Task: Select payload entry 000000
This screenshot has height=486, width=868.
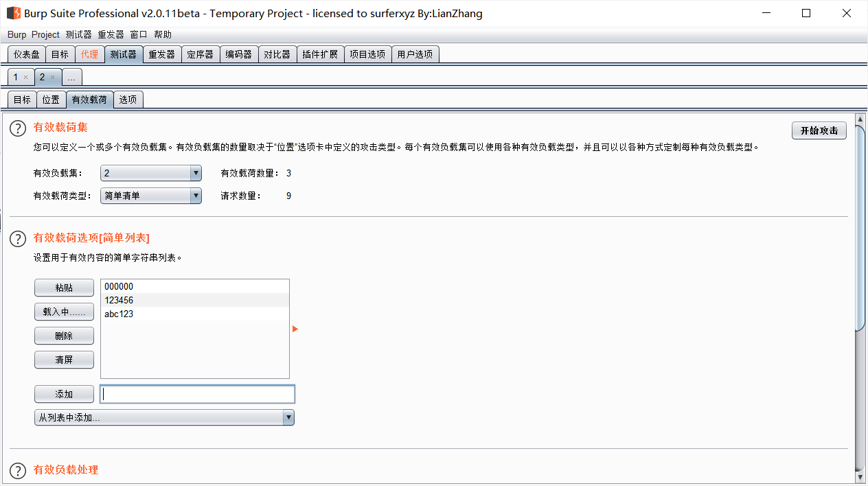Action: [x=195, y=286]
